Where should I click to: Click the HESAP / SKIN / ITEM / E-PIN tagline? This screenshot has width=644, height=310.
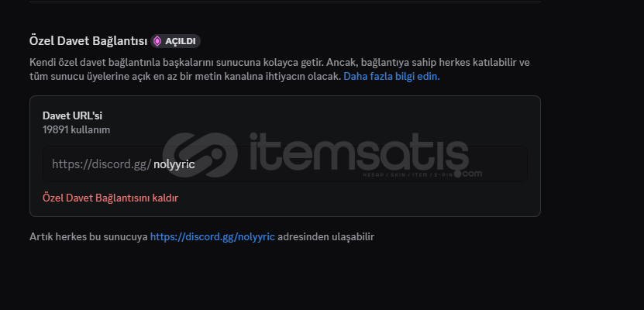(x=408, y=175)
